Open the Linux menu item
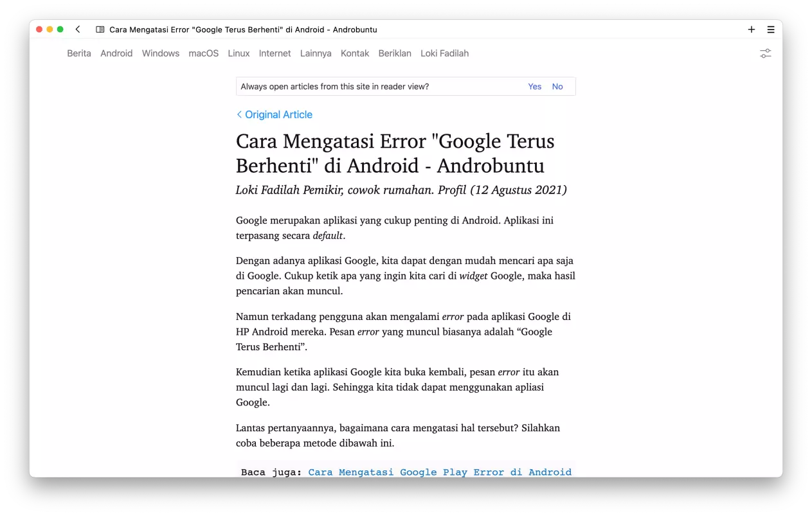 [239, 53]
